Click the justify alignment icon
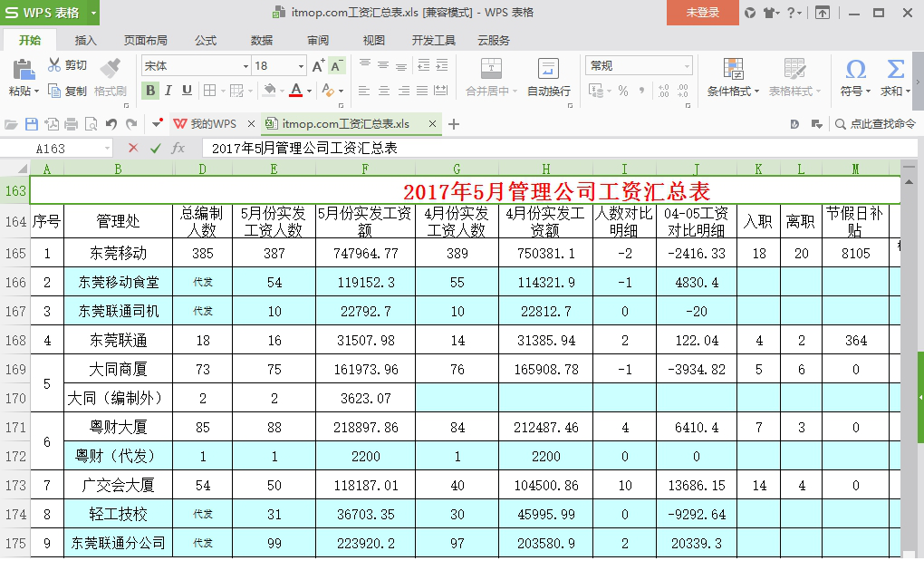Screen dimensions: 924x580 pos(422,91)
